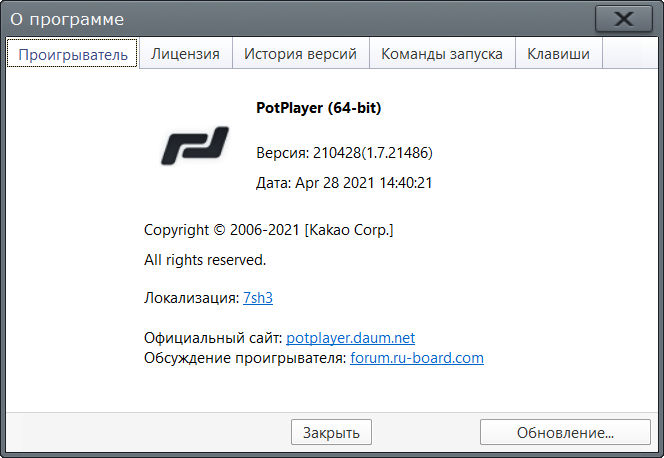Click the О программе window title
Viewport: 664px width, 458px height.
(67, 19)
